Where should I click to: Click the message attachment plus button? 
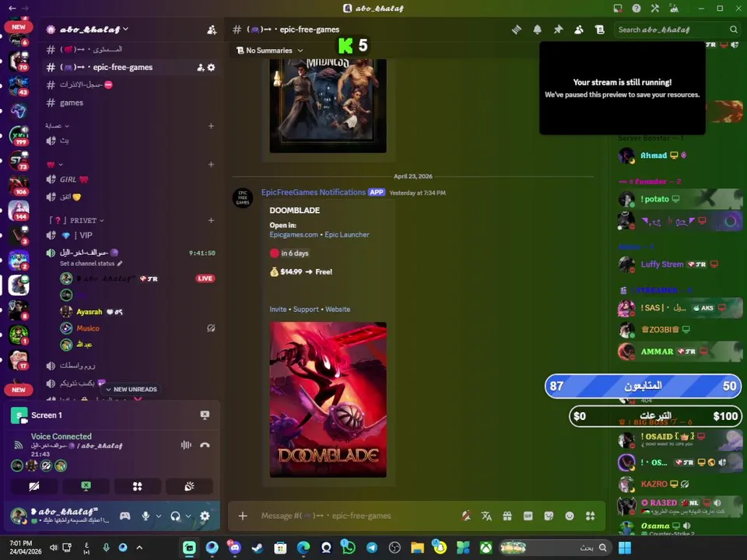pos(243,516)
